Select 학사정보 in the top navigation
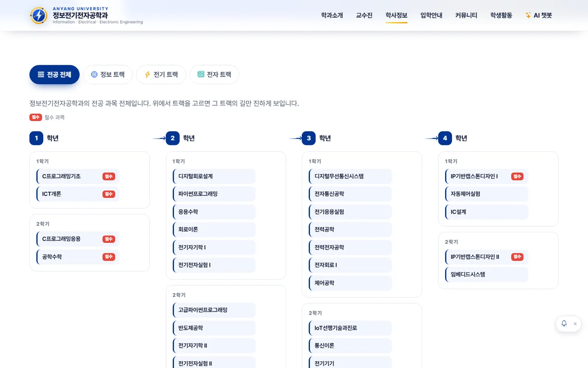Image resolution: width=588 pixels, height=368 pixels. pos(396,15)
